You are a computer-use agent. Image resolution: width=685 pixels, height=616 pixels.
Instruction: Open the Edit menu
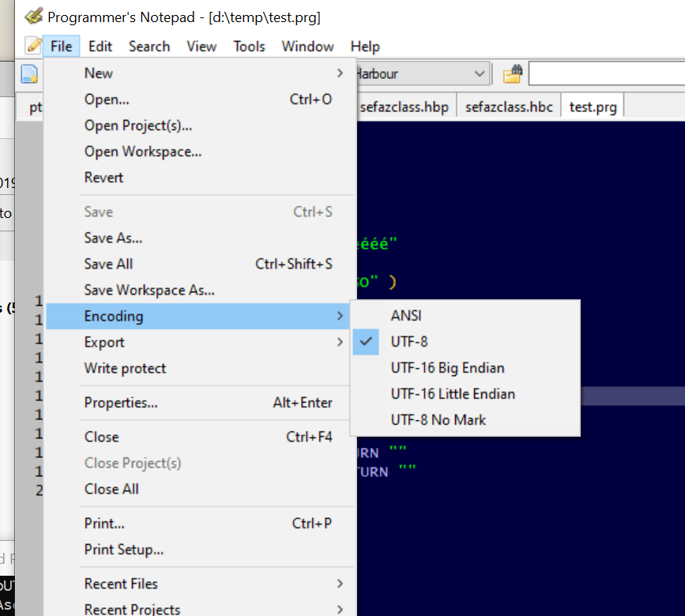[x=100, y=47]
